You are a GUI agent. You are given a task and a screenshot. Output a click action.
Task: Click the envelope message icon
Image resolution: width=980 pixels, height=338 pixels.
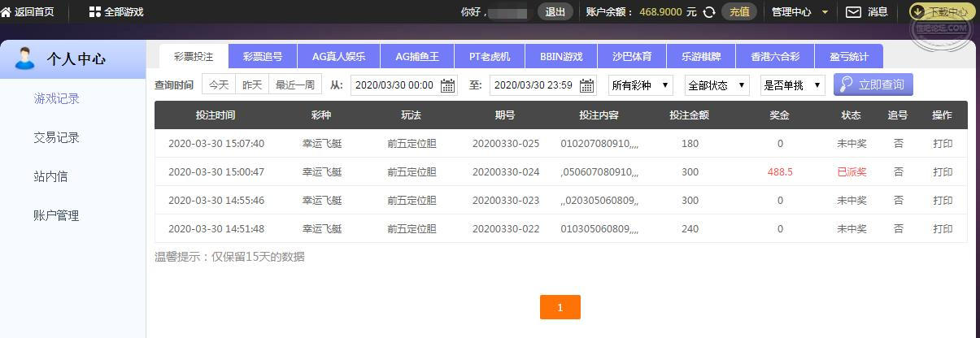pos(853,12)
